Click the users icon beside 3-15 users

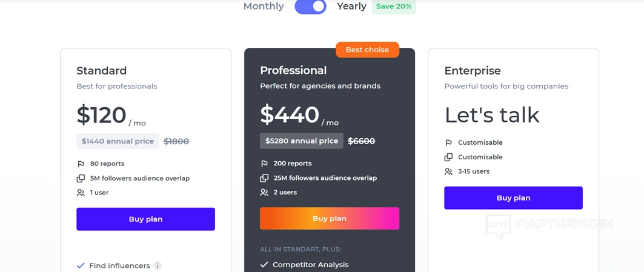click(448, 172)
